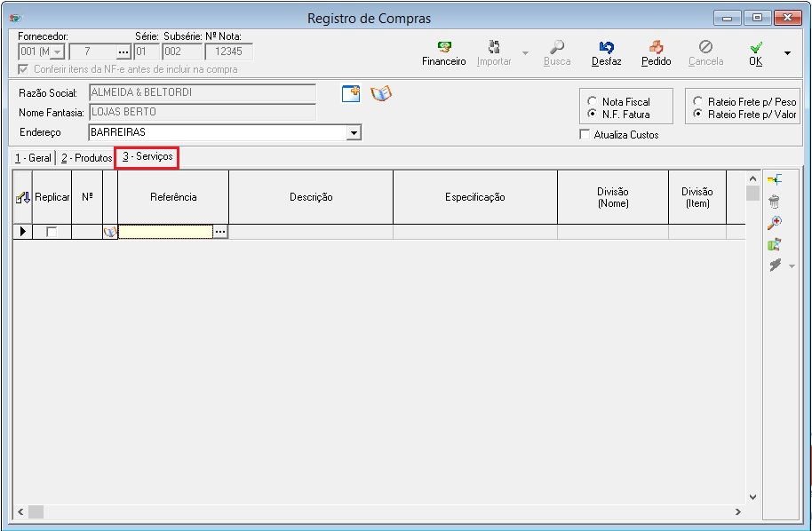The height and width of the screenshot is (531, 812).
Task: Expand the Endereço dropdown list
Action: tap(354, 132)
